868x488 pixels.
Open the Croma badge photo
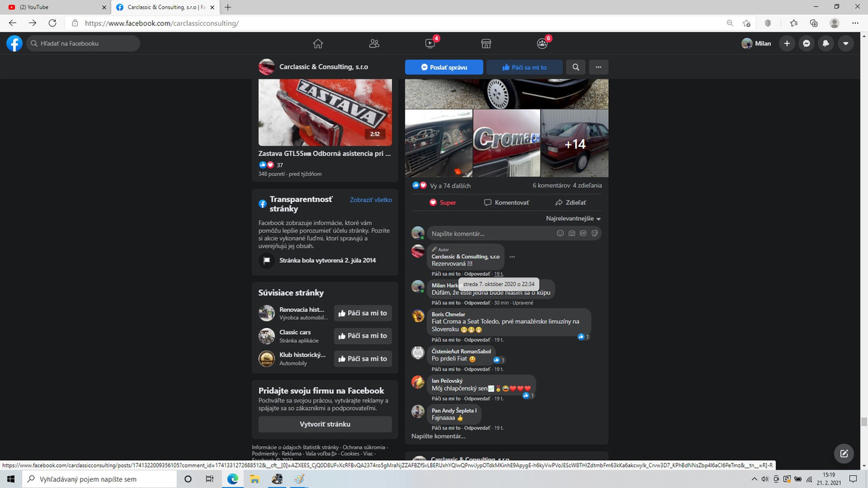[507, 144]
